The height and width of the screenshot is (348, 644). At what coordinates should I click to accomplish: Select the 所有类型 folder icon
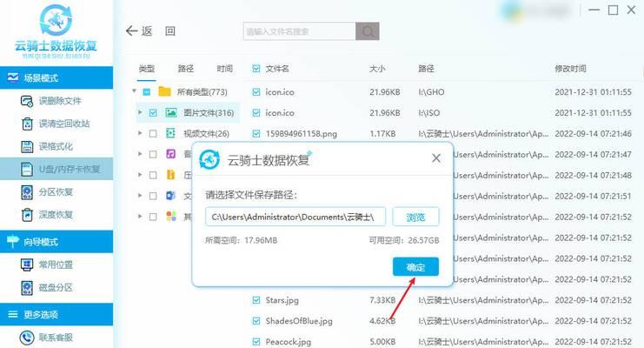click(165, 91)
